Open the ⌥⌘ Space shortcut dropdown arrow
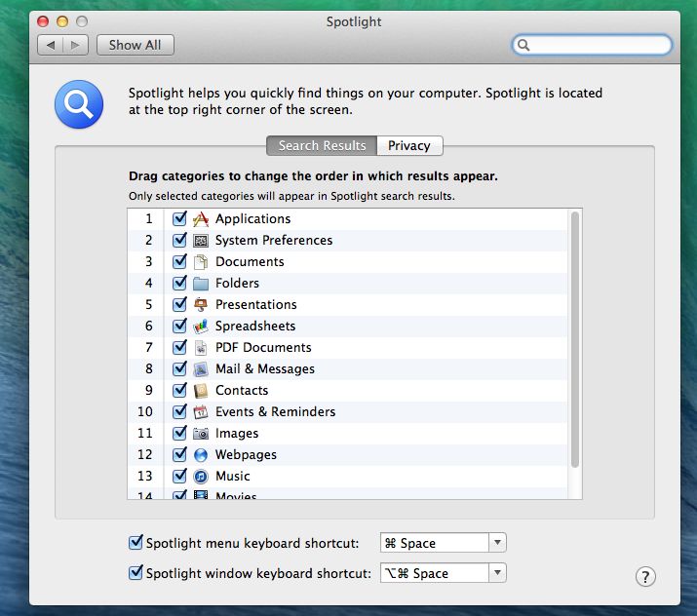697x616 pixels. (x=497, y=573)
